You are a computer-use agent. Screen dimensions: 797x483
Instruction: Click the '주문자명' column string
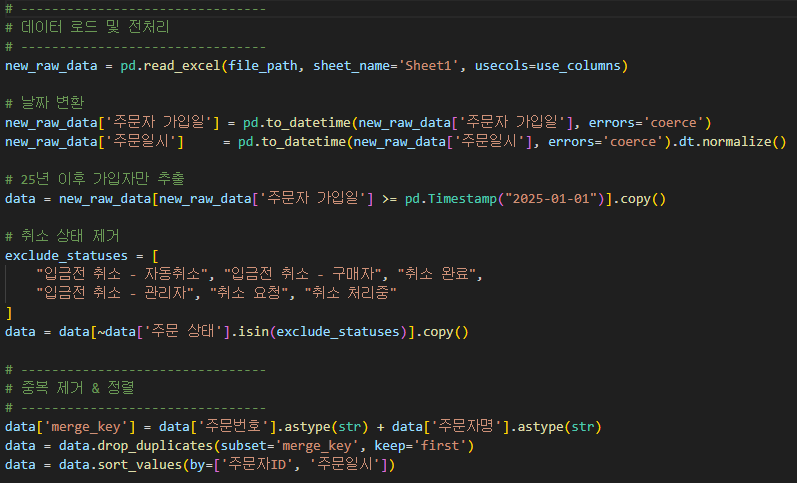point(467,427)
